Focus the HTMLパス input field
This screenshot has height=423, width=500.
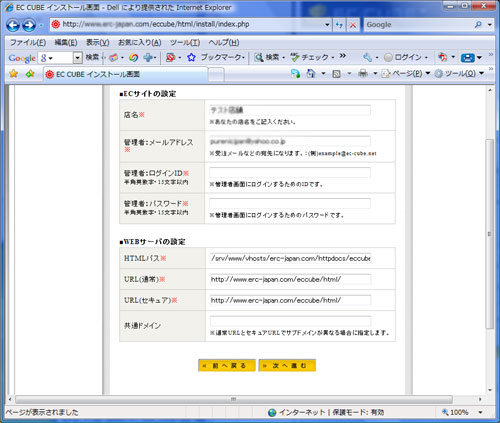click(290, 258)
